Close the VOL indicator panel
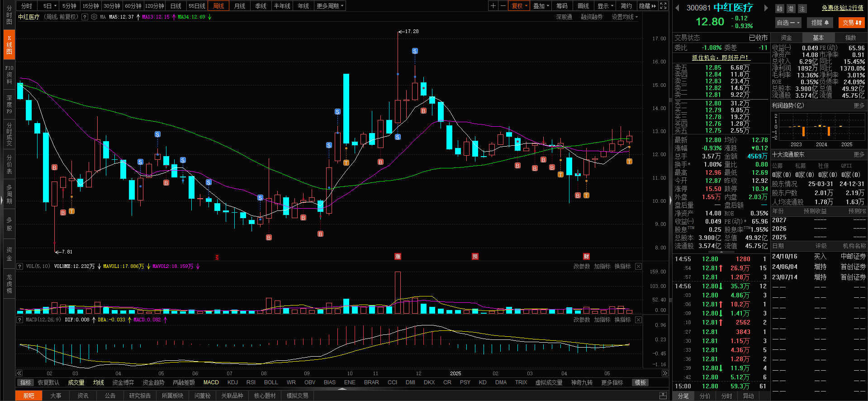Screen dimensions: 868x401 pos(638,266)
